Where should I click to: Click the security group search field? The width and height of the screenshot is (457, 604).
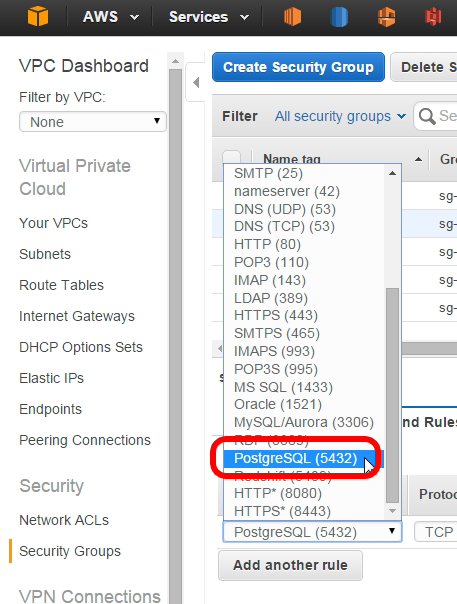[x=435, y=116]
